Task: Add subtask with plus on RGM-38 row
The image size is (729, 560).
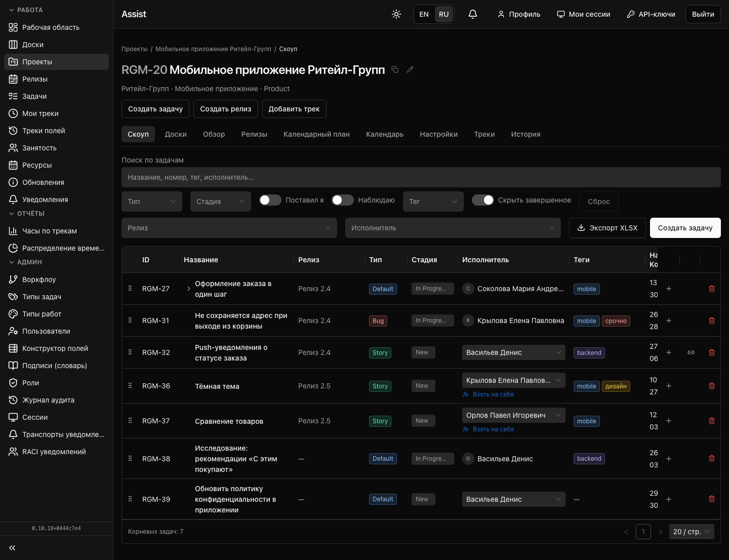Action: 669,459
